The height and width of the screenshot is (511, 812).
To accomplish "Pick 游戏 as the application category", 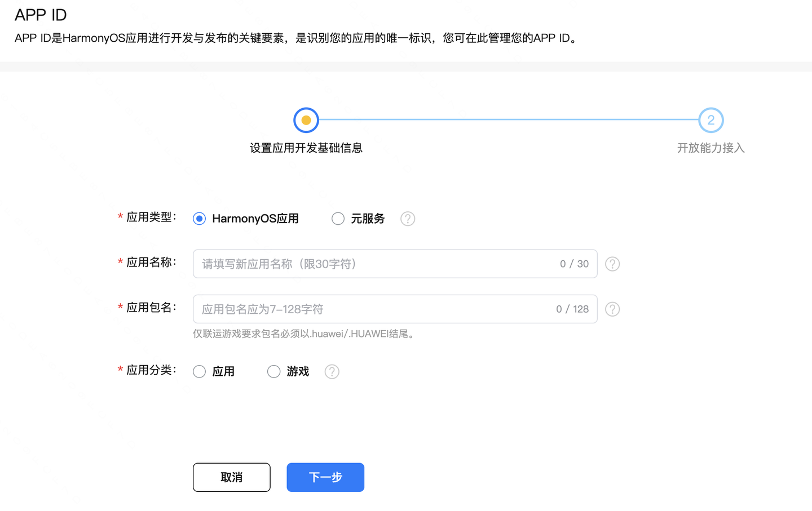I will [273, 372].
